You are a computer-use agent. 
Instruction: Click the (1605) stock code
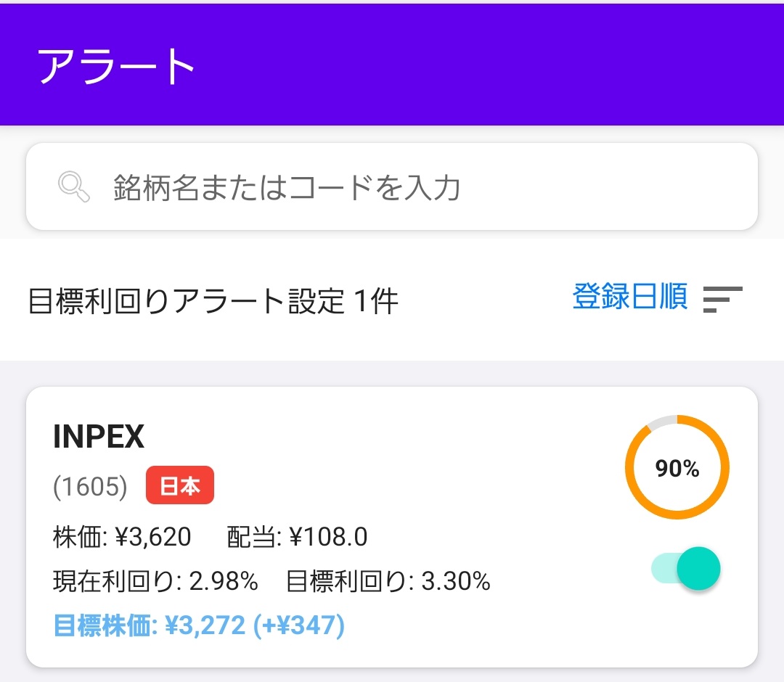point(90,487)
